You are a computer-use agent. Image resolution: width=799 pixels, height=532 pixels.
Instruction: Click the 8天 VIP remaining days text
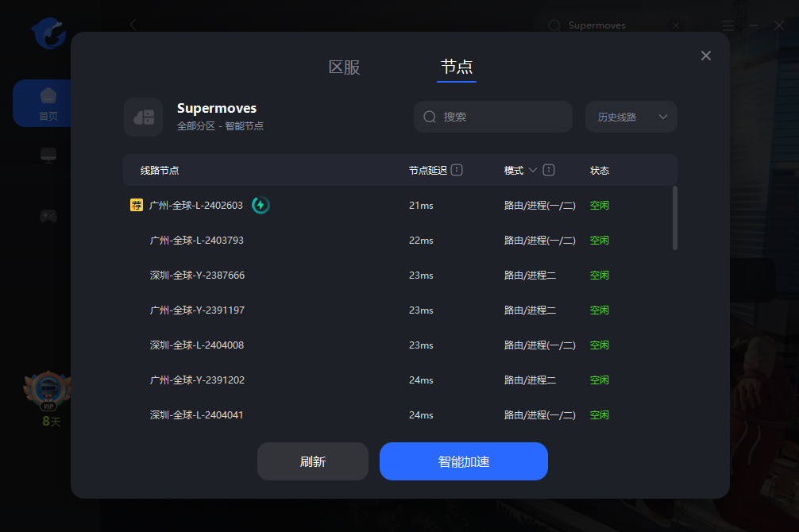click(51, 422)
